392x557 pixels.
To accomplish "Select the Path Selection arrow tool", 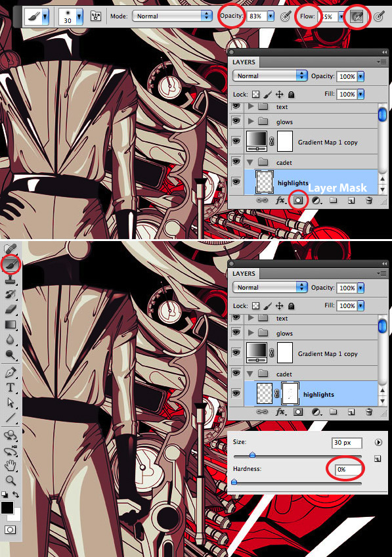I will coord(11,403).
